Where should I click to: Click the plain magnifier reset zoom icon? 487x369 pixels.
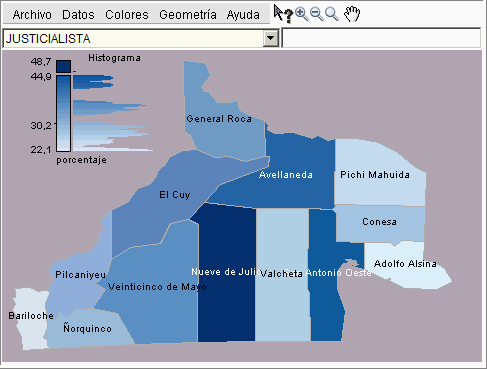click(332, 14)
